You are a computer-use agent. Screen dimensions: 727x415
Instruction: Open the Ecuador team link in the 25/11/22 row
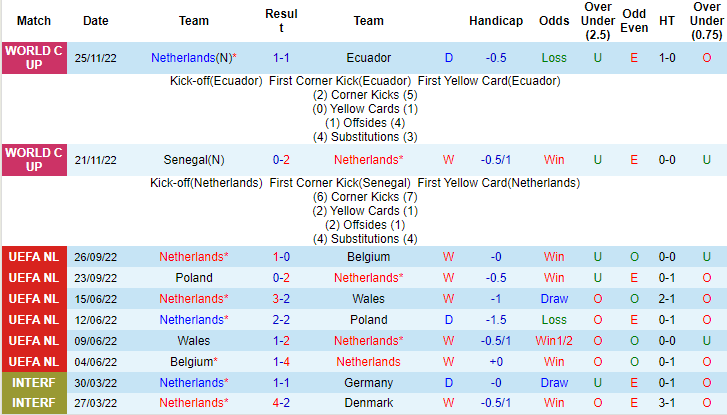pos(368,58)
